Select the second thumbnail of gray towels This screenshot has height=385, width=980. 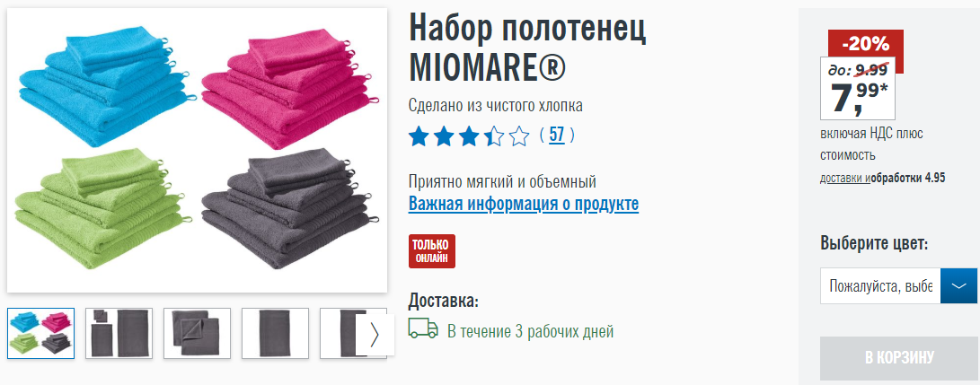tap(119, 333)
